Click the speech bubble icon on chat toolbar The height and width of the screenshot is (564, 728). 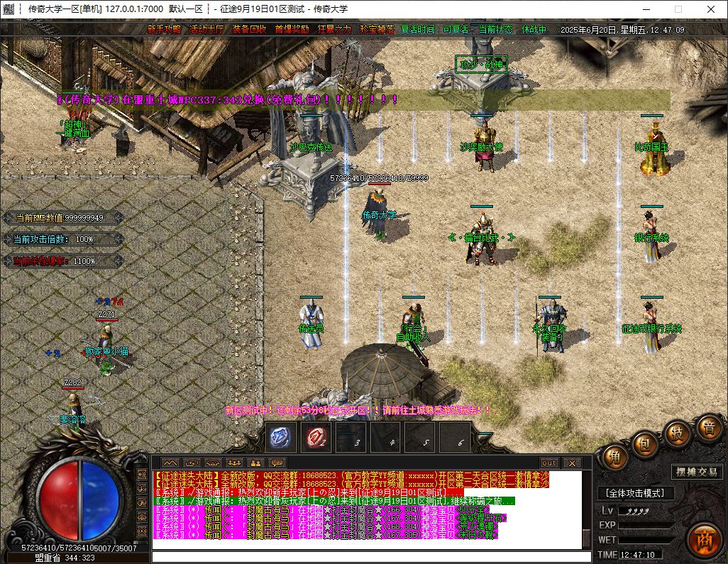coord(277,463)
